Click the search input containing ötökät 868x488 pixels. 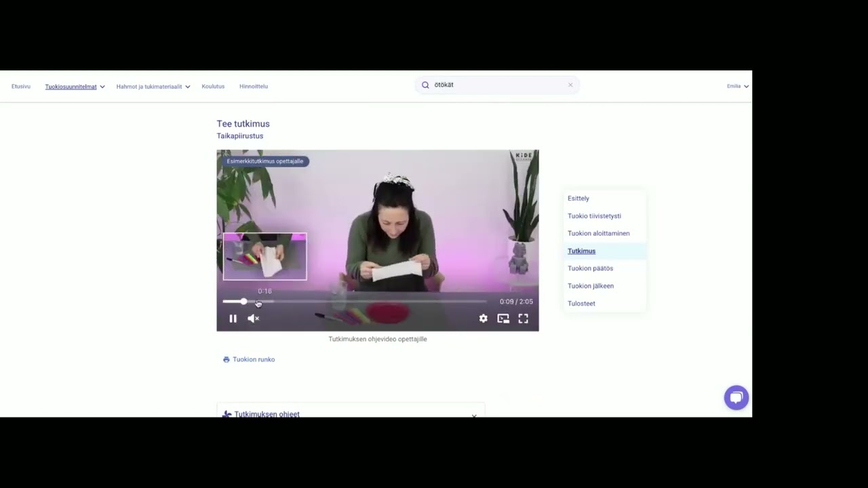click(497, 85)
